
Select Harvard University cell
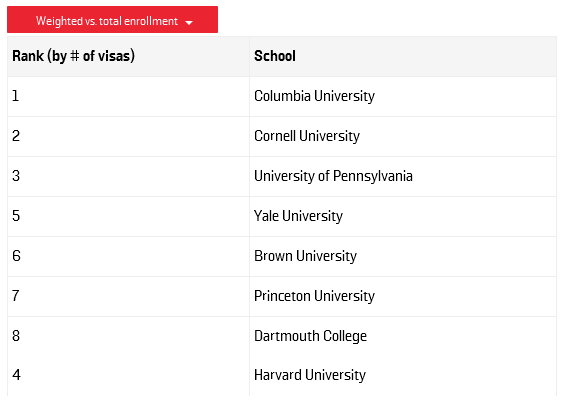403,375
